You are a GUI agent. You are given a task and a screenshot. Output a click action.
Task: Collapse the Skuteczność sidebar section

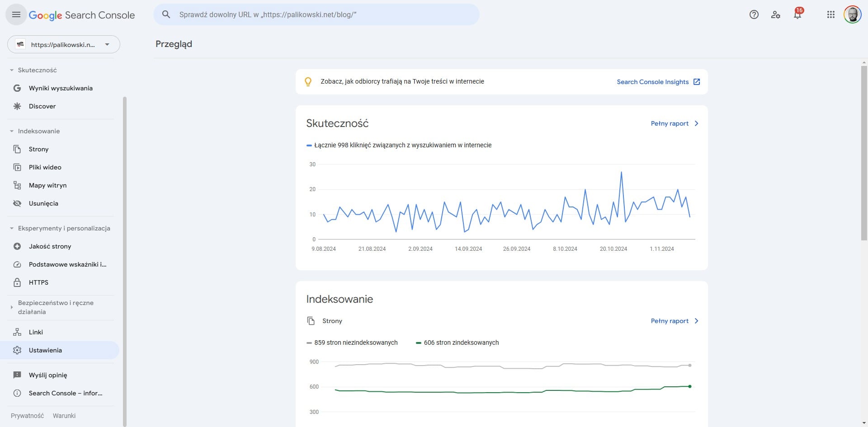(12, 70)
